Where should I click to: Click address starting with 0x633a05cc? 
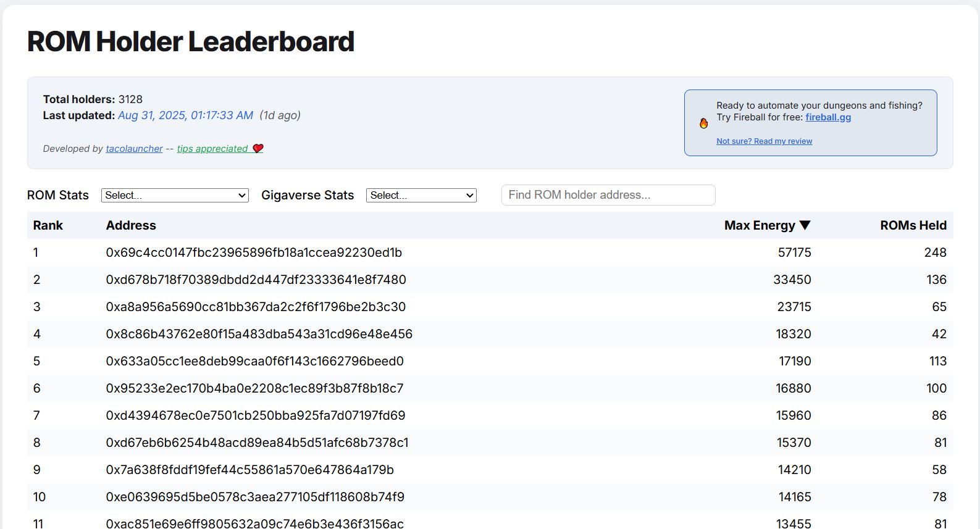(x=254, y=361)
